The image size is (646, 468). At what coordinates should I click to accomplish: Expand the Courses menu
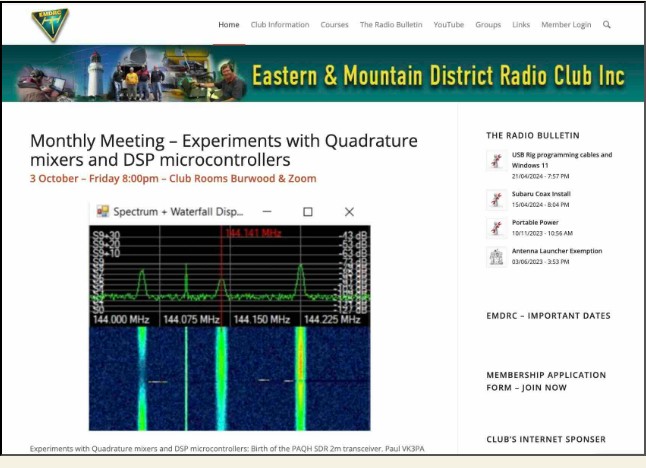[334, 24]
